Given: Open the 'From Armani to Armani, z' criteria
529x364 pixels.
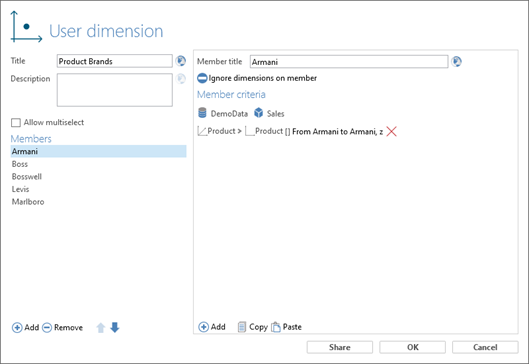Looking at the screenshot, I should [337, 132].
